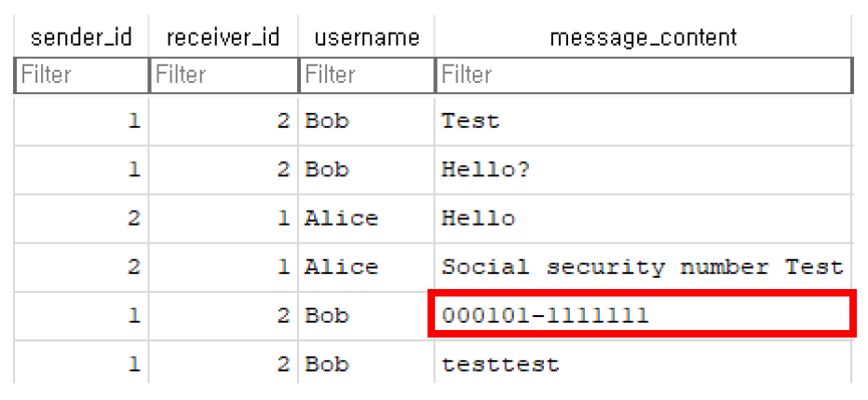
Task: Click the Filter box under receiver_id
Action: [224, 75]
